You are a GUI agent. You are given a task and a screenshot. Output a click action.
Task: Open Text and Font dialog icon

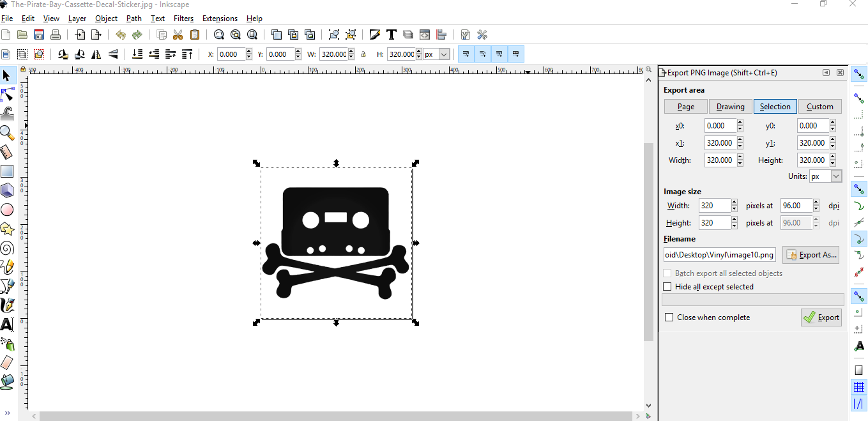[391, 34]
